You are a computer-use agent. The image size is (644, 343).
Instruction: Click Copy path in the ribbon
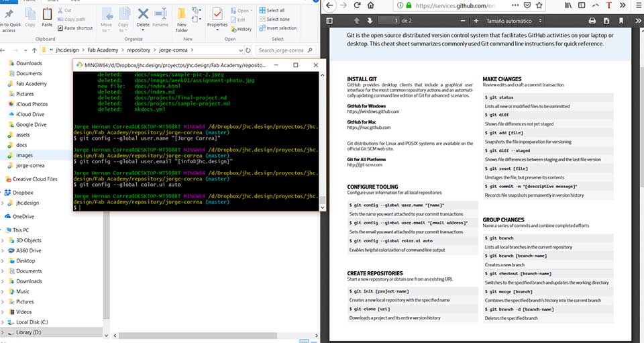pyautogui.click(x=72, y=19)
